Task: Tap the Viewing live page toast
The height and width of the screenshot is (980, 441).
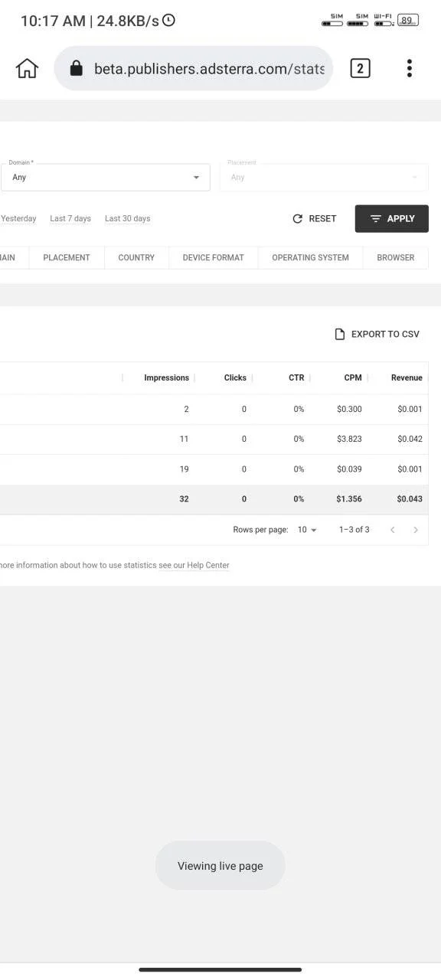Action: (x=220, y=866)
